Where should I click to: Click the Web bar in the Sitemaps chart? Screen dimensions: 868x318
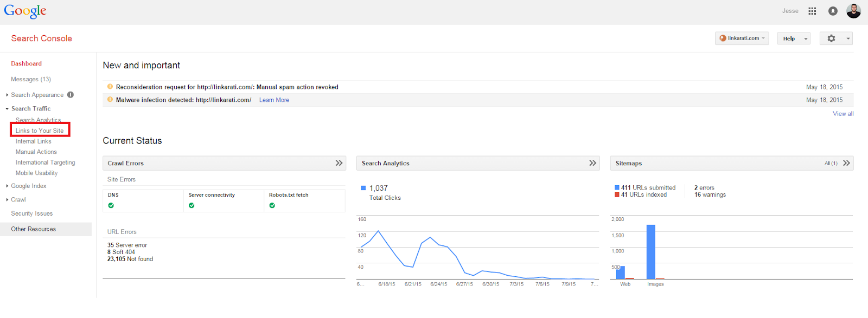click(621, 272)
